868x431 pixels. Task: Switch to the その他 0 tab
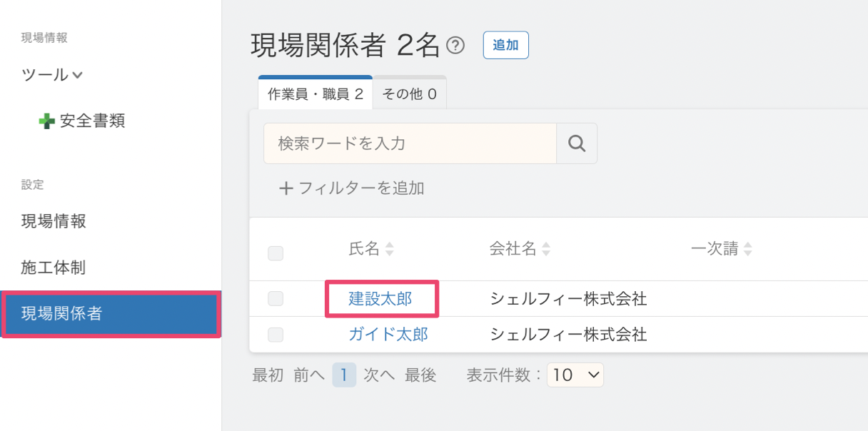[410, 93]
